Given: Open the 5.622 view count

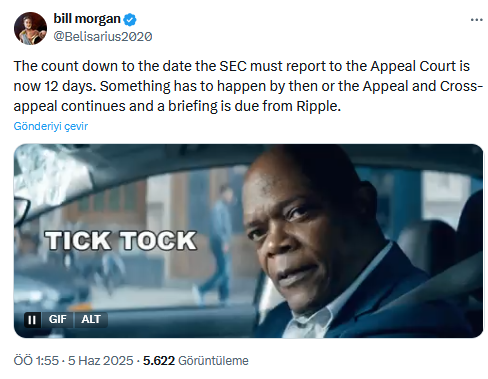Looking at the screenshot, I should click(159, 361).
